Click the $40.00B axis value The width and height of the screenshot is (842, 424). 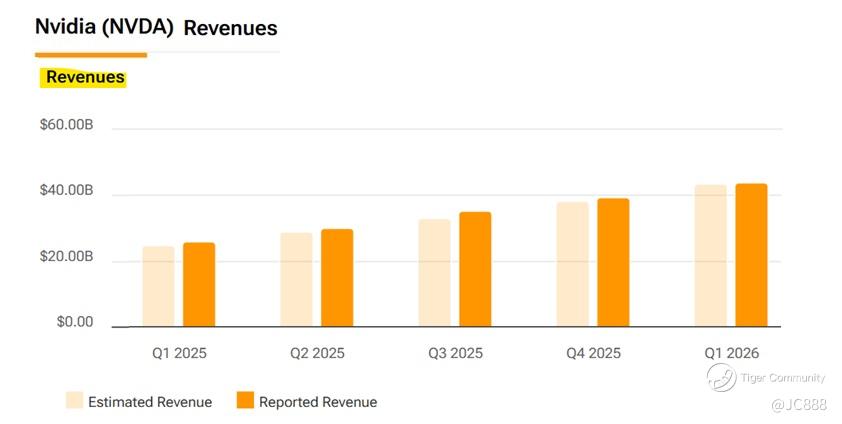[x=67, y=191]
